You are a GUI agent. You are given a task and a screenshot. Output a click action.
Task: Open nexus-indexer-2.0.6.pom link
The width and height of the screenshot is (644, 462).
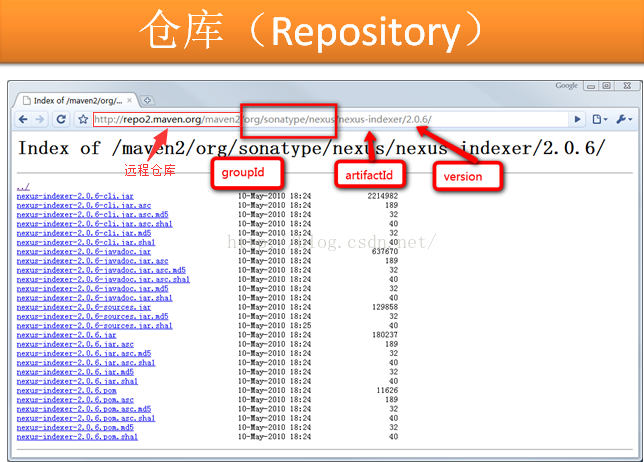[x=67, y=390]
